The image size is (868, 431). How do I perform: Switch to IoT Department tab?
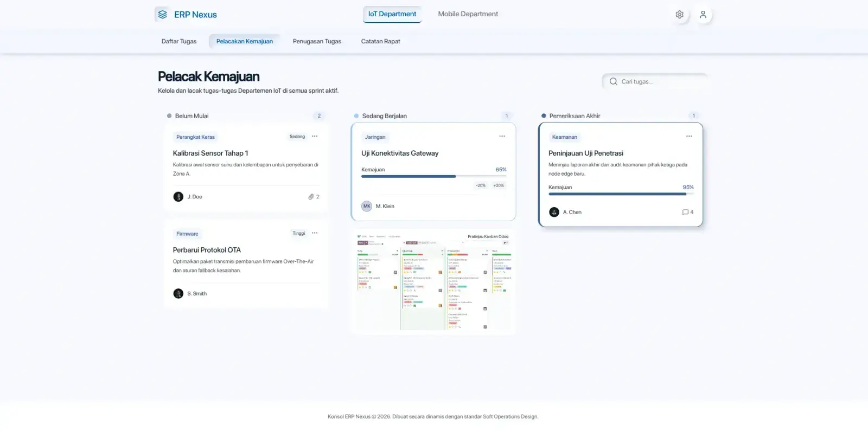click(x=392, y=14)
